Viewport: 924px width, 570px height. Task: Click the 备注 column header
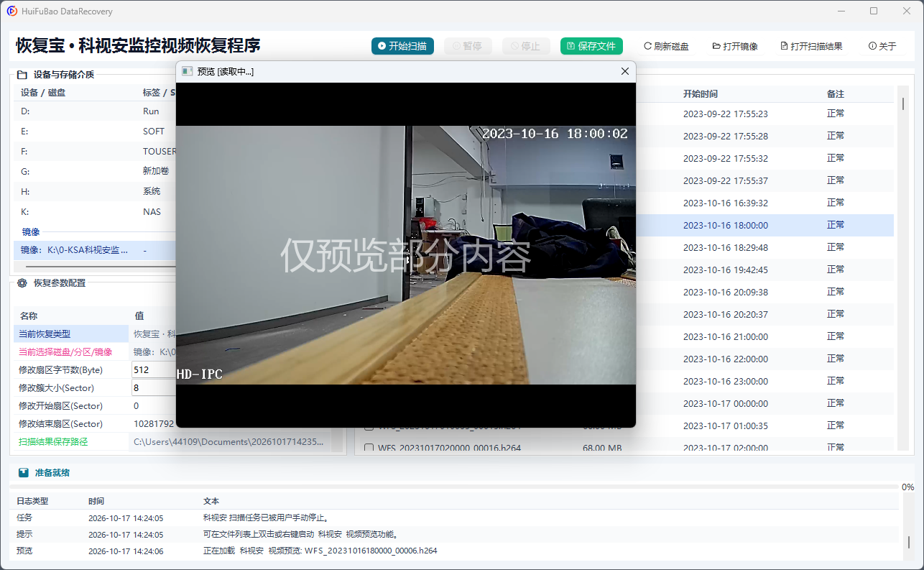(x=836, y=94)
